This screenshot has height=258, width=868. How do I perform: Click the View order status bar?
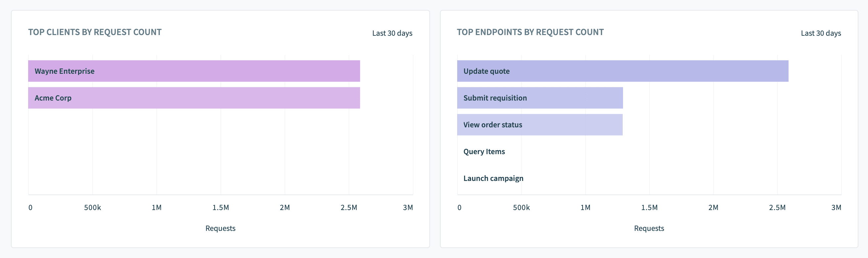click(540, 125)
